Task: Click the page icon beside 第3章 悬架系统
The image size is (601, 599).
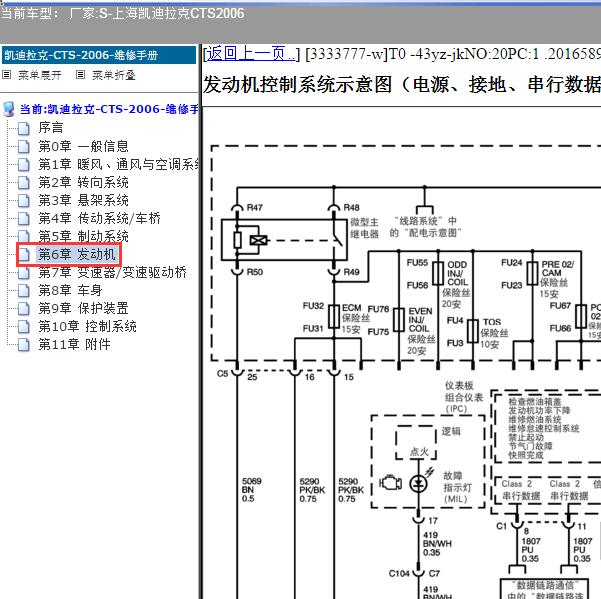Action: coord(24,200)
